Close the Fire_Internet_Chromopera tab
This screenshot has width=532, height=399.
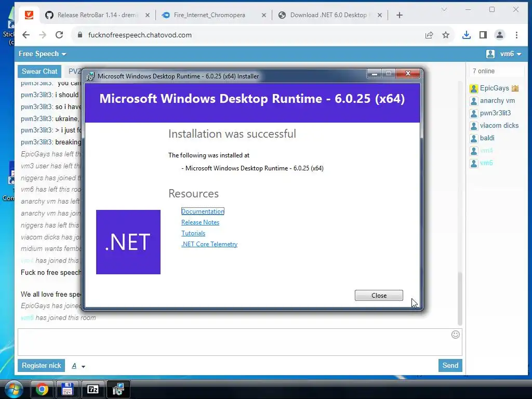tap(264, 15)
